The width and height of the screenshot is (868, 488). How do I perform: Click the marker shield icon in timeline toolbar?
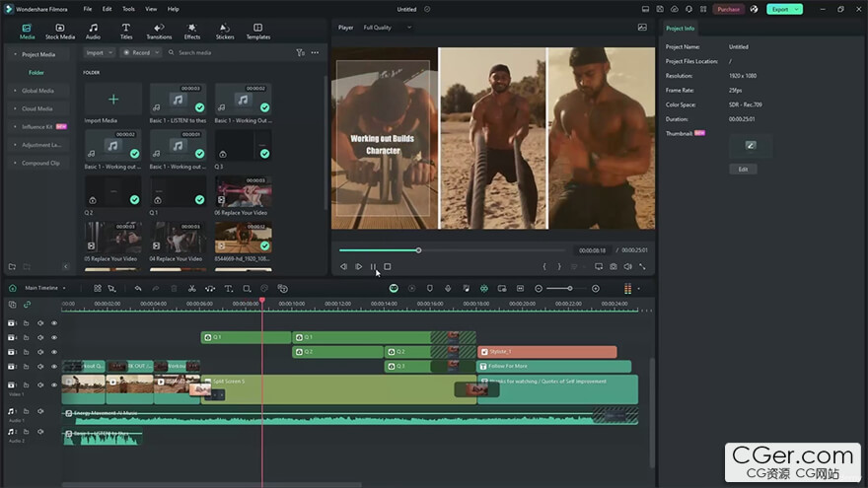pyautogui.click(x=430, y=288)
